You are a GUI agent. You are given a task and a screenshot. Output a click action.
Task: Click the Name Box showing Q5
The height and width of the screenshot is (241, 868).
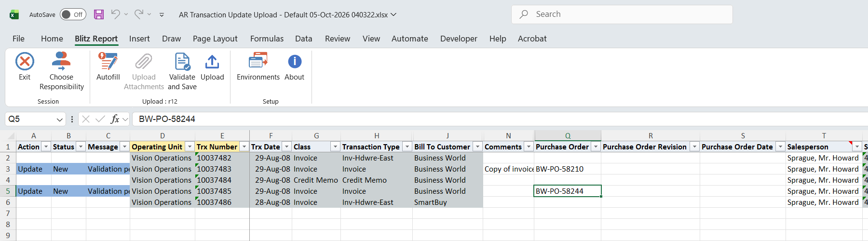point(35,119)
